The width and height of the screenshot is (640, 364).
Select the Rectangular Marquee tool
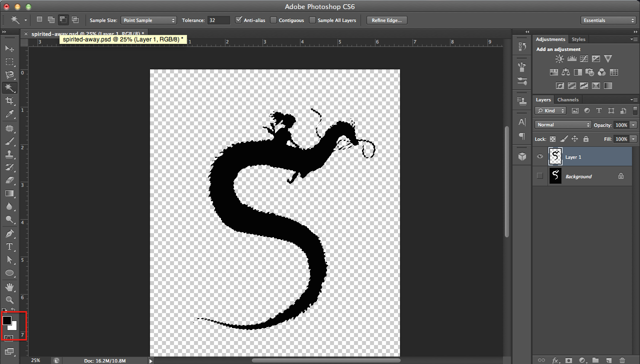point(9,62)
